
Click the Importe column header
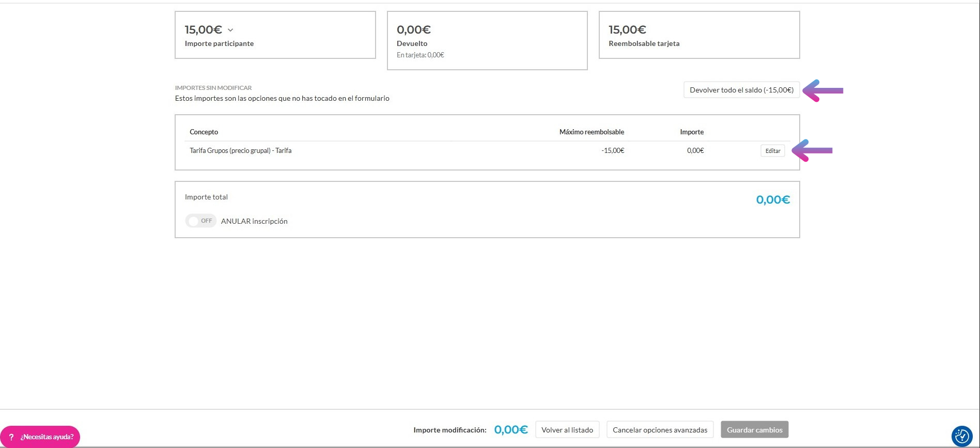point(692,132)
